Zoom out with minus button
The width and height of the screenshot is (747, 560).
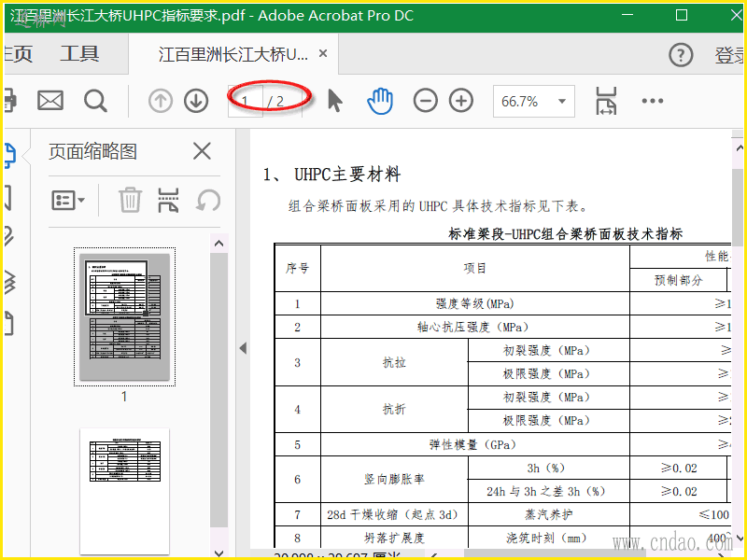(x=426, y=101)
